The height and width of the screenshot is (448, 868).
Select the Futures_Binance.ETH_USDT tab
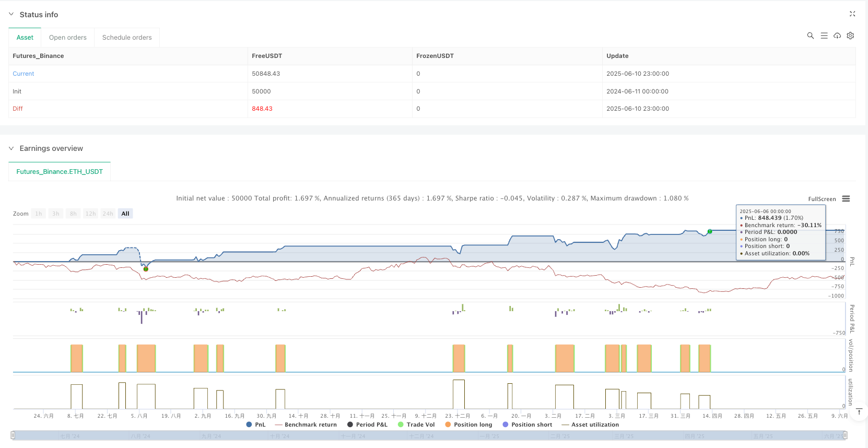coord(60,171)
